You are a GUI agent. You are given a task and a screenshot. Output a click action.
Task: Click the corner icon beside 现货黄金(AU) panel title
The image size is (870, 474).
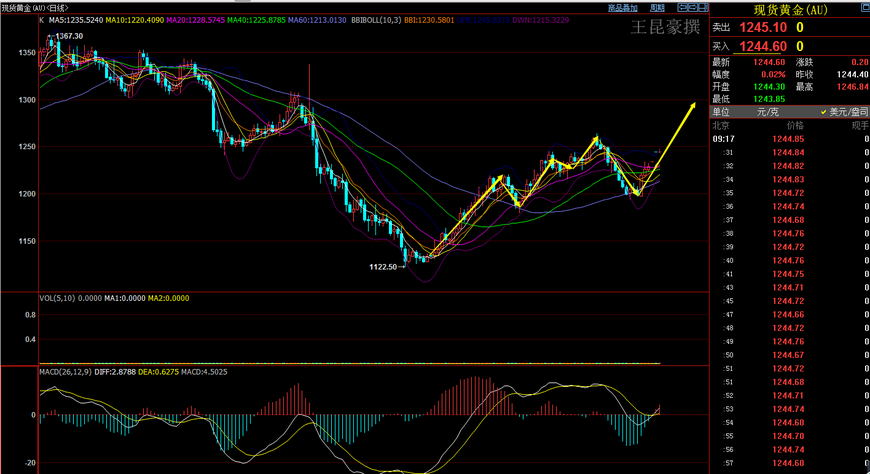[865, 8]
